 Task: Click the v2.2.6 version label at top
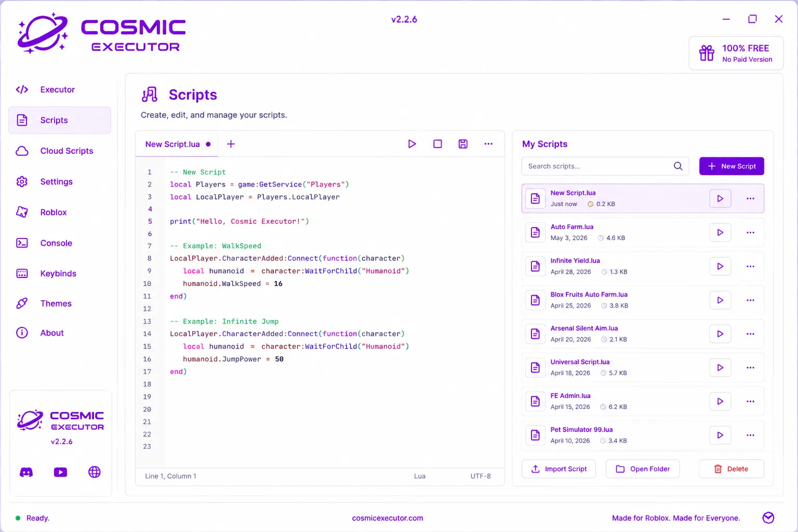404,19
